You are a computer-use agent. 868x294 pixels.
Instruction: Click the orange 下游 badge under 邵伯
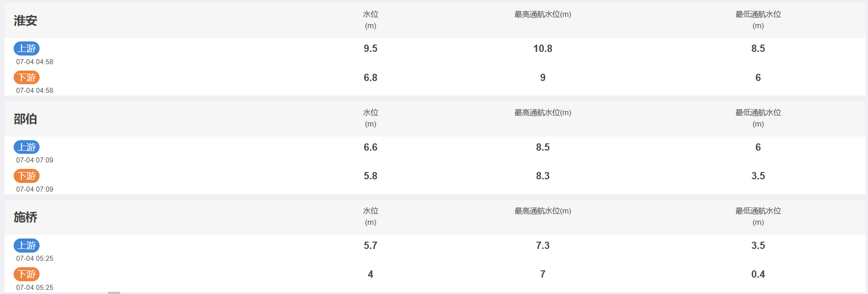point(26,176)
